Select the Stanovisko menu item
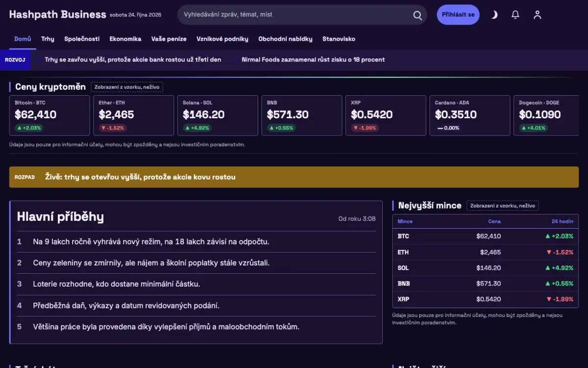Image resolution: width=588 pixels, height=368 pixels. pyautogui.click(x=339, y=39)
